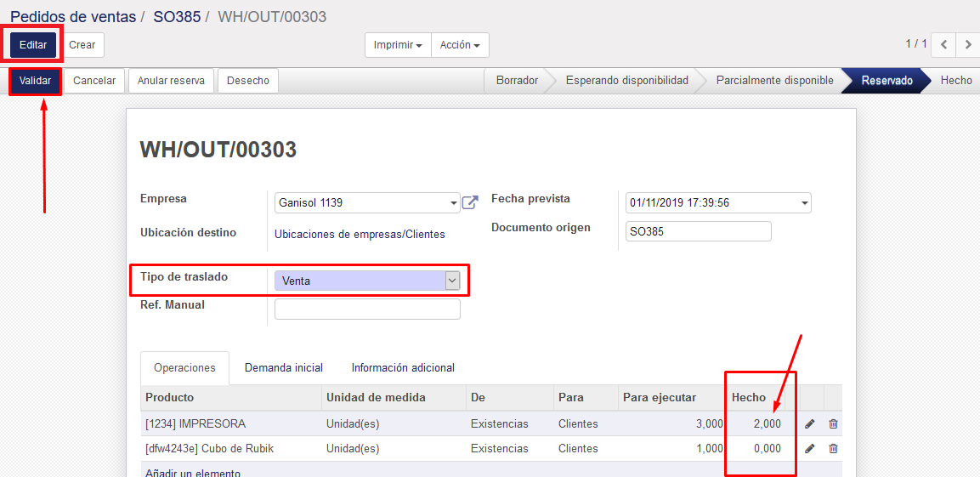This screenshot has height=477, width=980.
Task: Click Para ejecutar value 1,000
Action: point(710,448)
